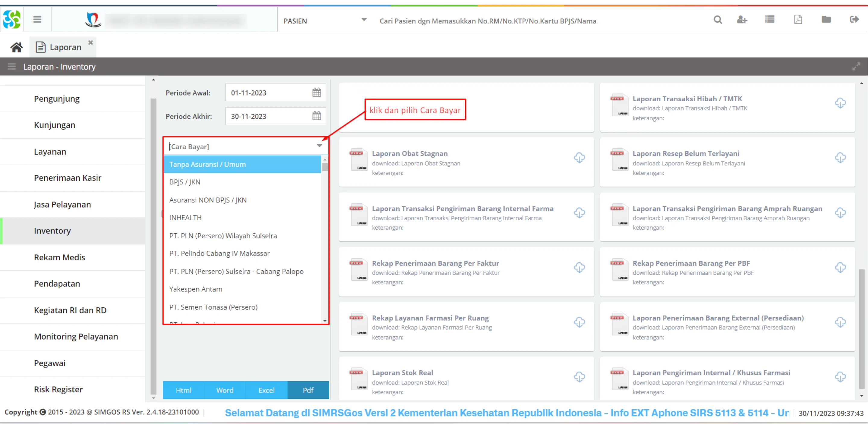Select BPJS / JKN payment option

(242, 182)
